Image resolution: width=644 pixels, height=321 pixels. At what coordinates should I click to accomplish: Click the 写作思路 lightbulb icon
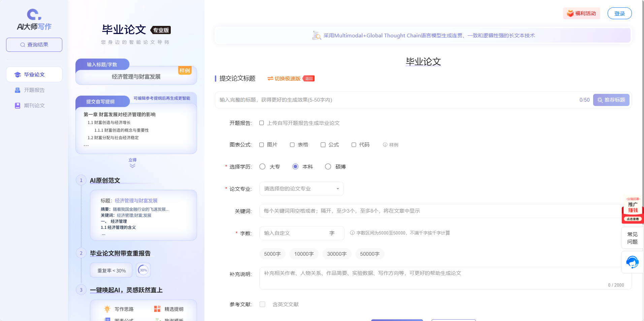(x=107, y=309)
